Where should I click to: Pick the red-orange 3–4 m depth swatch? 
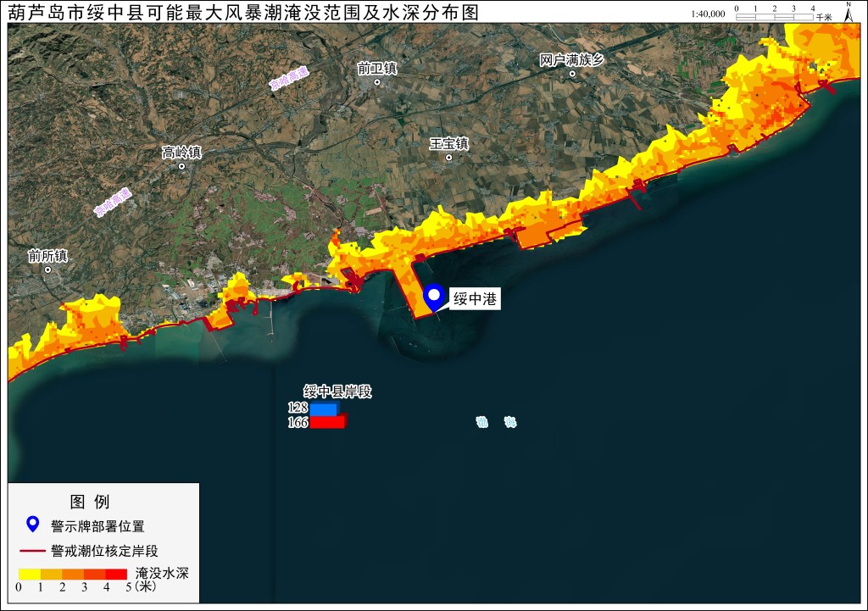[94, 575]
